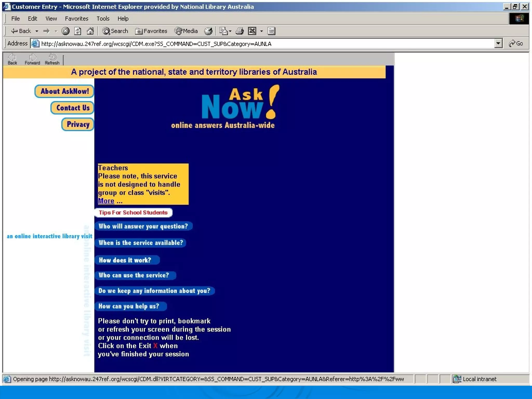
Task: Follow the More link in Teachers notice
Action: [x=106, y=201]
